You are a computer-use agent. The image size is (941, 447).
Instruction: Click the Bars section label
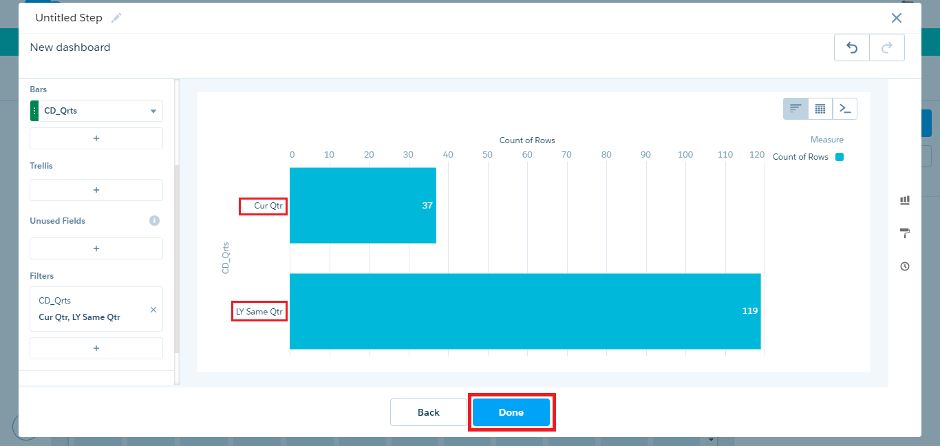(38, 89)
